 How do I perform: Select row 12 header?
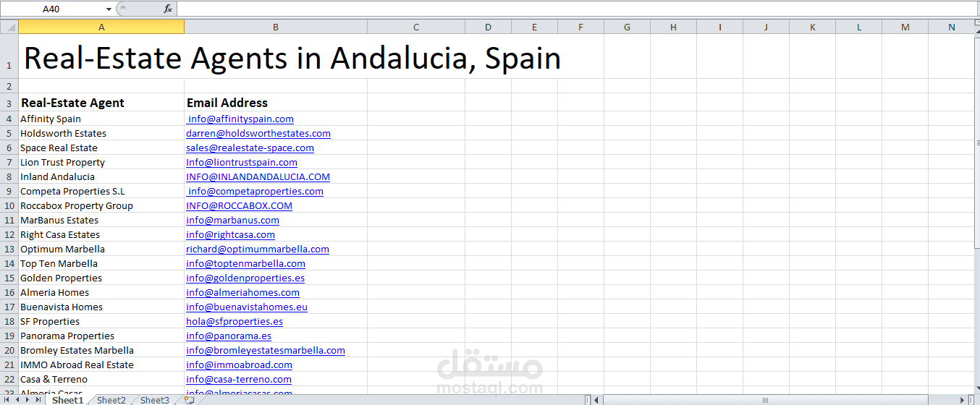tap(9, 234)
